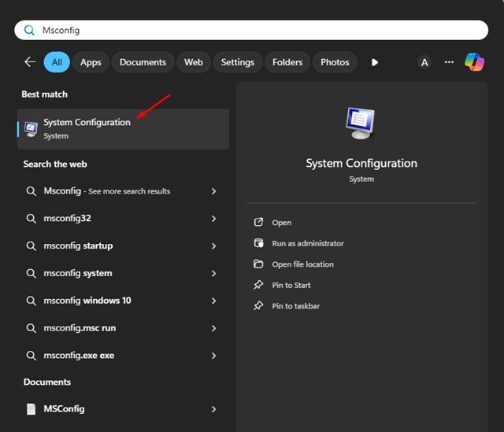
Task: Click the back arrow icon
Action: (x=30, y=62)
